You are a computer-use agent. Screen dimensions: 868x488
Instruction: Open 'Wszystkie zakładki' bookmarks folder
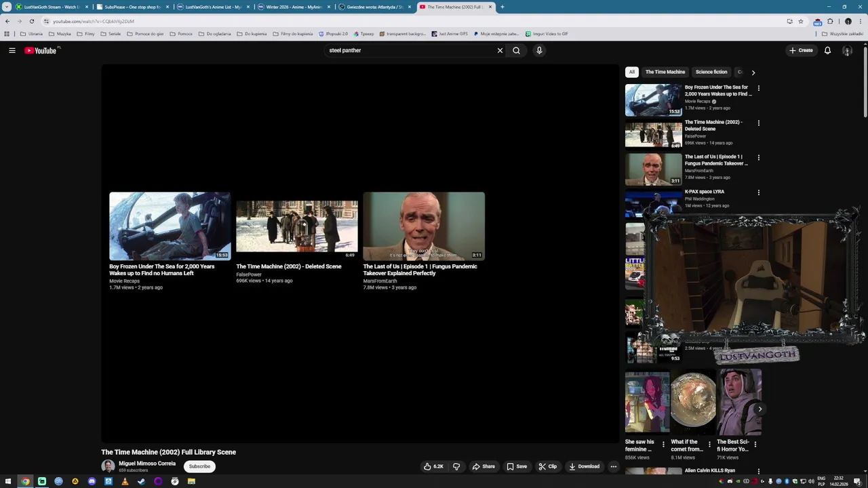pos(843,33)
